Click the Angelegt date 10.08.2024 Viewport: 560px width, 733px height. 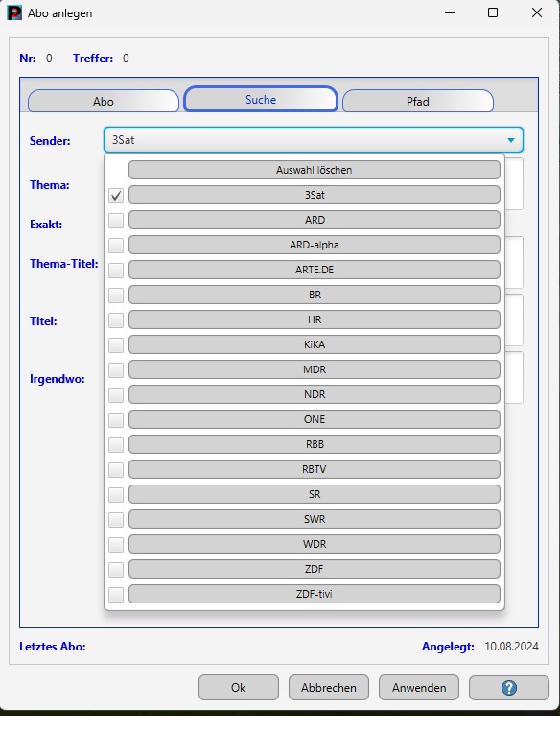click(511, 647)
